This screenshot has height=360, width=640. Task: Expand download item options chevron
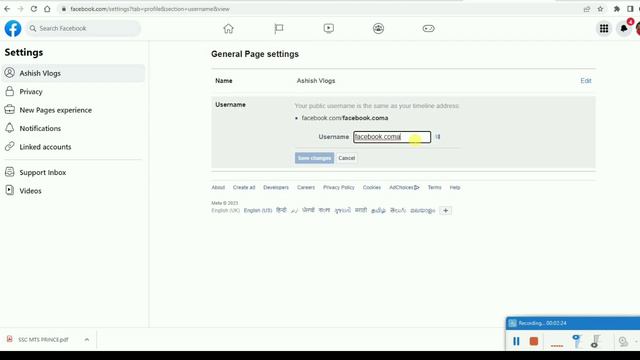[x=87, y=340]
